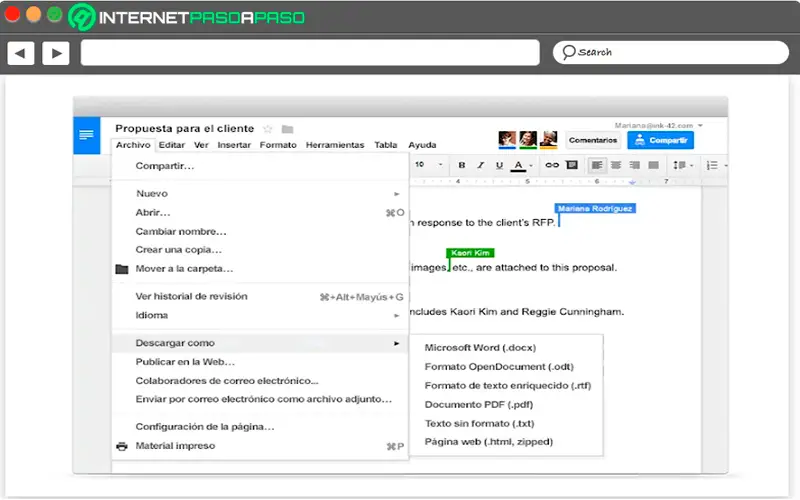Image resolution: width=800 pixels, height=500 pixels.
Task: Expand the Nuevo submenu
Action: click(260, 193)
